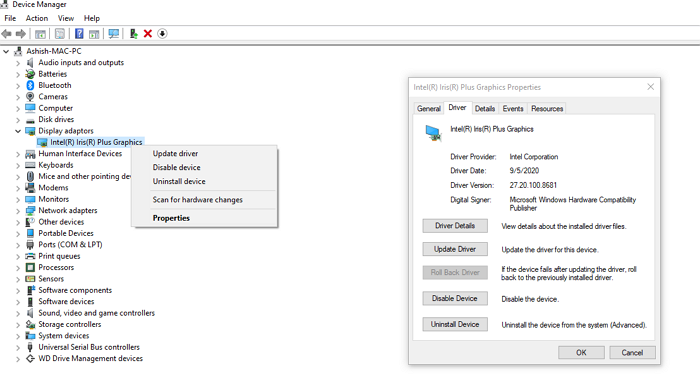The height and width of the screenshot is (380, 700).
Task: Click the Cameras category icon
Action: coord(30,96)
